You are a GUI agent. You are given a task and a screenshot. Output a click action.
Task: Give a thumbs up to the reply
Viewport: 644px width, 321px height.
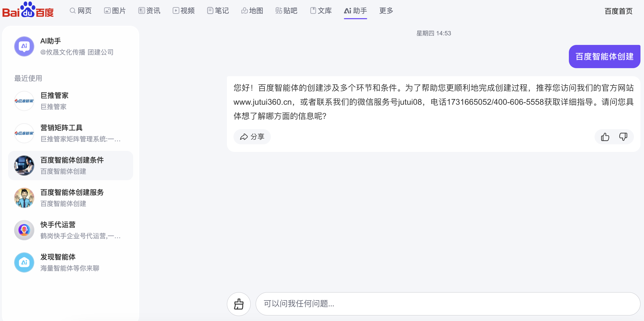tap(605, 137)
